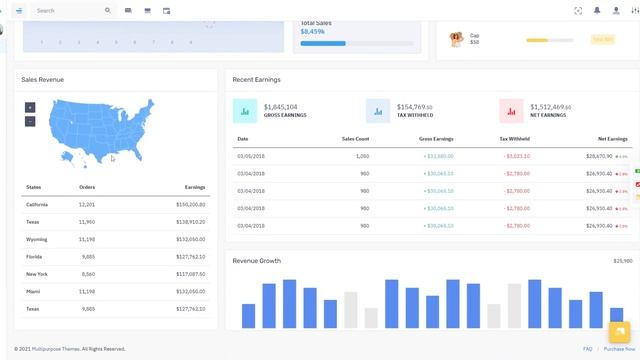The height and width of the screenshot is (360, 640).
Task: Click the Orders column header
Action: [x=87, y=187]
